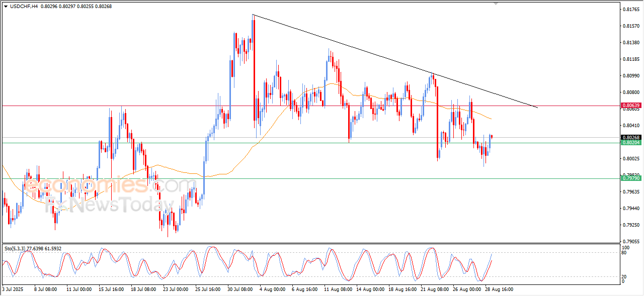Image resolution: width=644 pixels, height=296 pixels.
Task: Click the green 0.79790 price tag
Action: click(631, 178)
